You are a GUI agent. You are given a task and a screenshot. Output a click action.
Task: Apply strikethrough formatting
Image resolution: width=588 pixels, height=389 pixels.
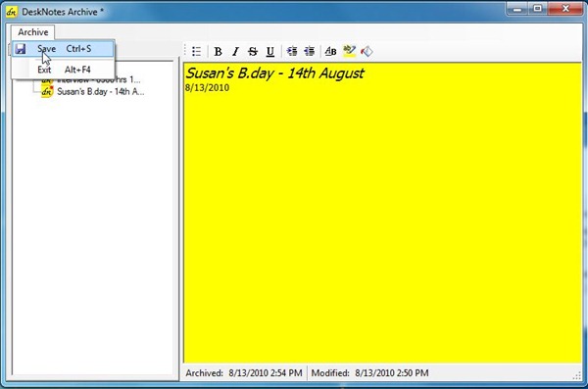[x=253, y=51]
